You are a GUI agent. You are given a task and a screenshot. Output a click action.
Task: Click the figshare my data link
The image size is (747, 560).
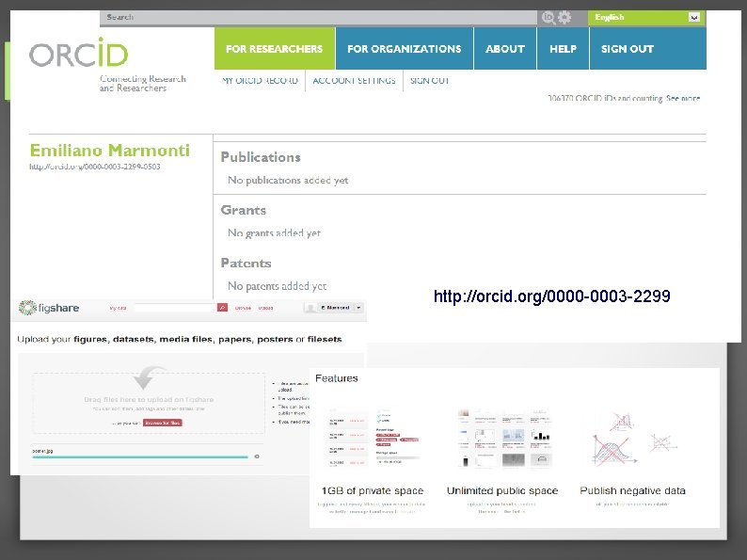click(118, 308)
